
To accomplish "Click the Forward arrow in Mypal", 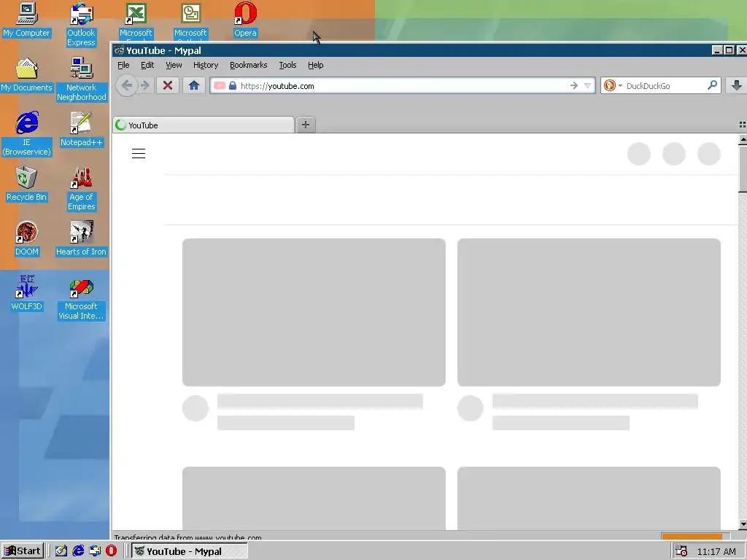I will [x=145, y=86].
